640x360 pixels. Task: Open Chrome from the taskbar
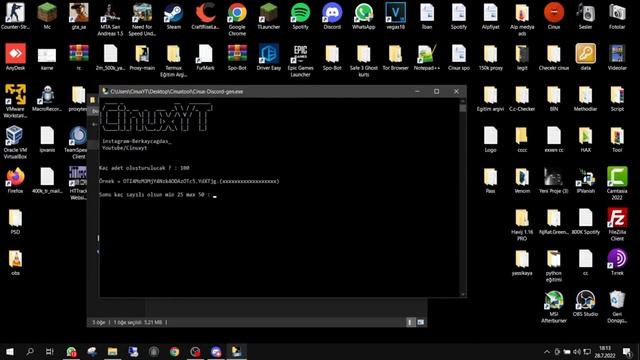(174, 351)
